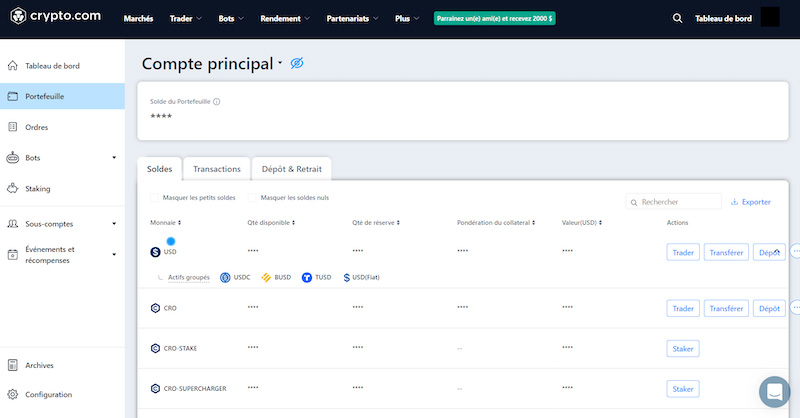Click Transférer button in USD row
Image resolution: width=800 pixels, height=418 pixels.
pos(726,252)
